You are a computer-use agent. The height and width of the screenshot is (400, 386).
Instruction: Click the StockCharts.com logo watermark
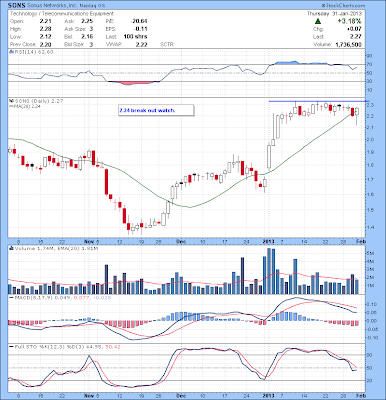pos(343,6)
